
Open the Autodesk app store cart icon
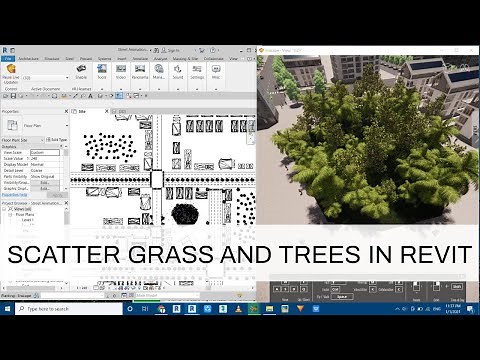click(x=202, y=50)
